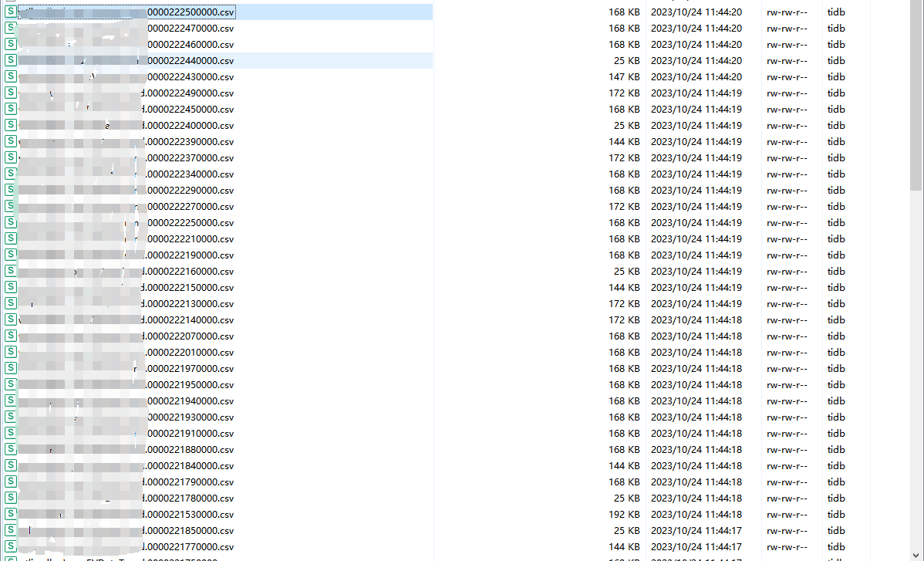
Task: Highlight the file name ending 0000221840000.csv
Action: [x=189, y=465]
